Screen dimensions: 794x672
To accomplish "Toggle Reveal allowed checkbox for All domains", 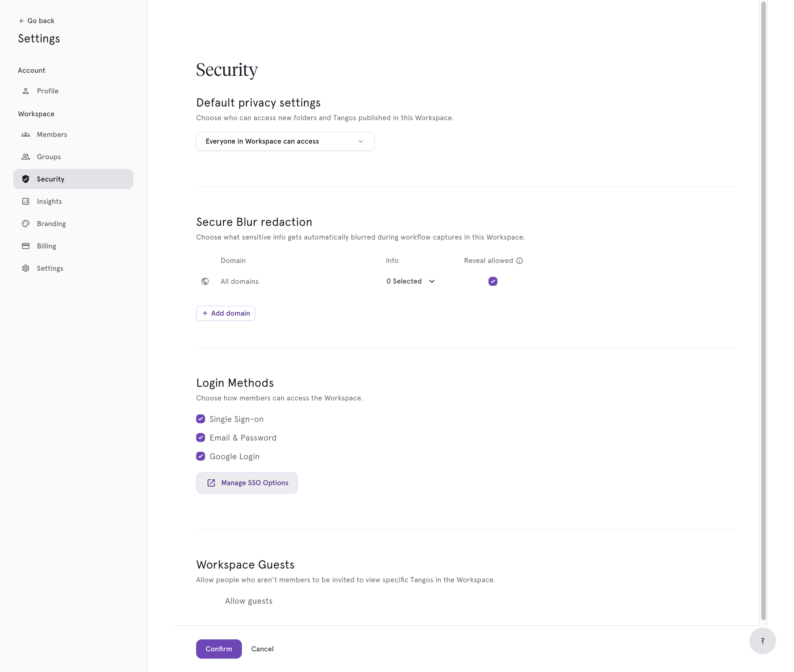I will click(493, 281).
